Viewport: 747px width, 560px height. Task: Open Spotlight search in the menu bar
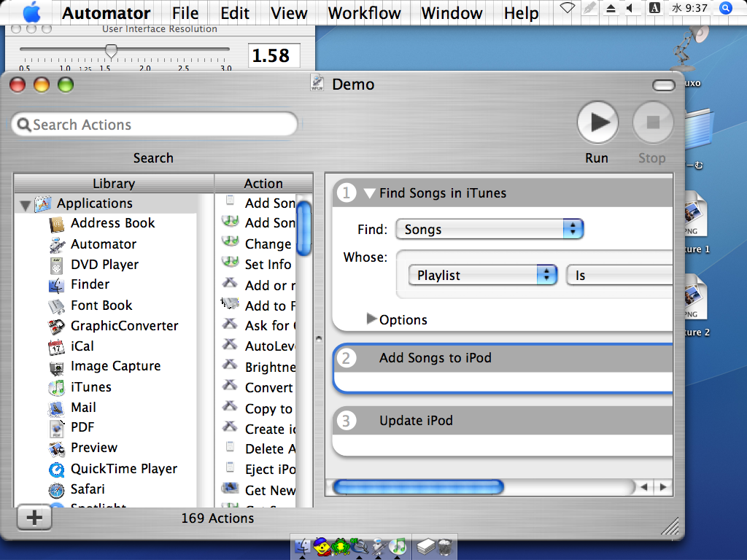point(726,8)
